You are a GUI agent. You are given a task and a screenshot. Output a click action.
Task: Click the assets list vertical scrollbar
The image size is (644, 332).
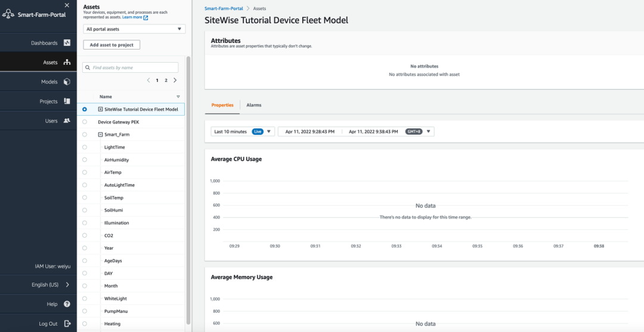188,189
